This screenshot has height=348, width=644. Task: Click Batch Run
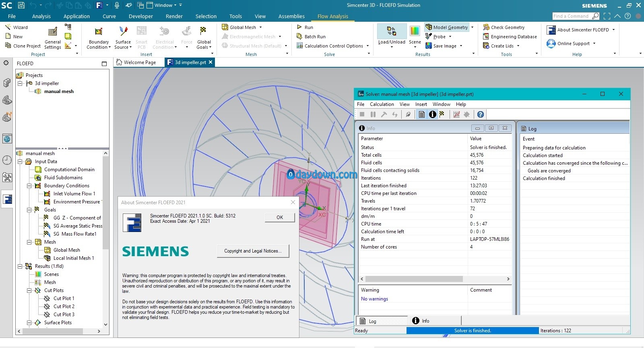click(x=311, y=37)
